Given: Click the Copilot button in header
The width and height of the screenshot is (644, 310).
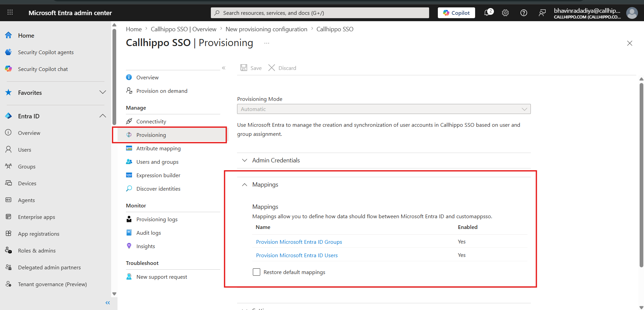Looking at the screenshot, I should pos(456,13).
